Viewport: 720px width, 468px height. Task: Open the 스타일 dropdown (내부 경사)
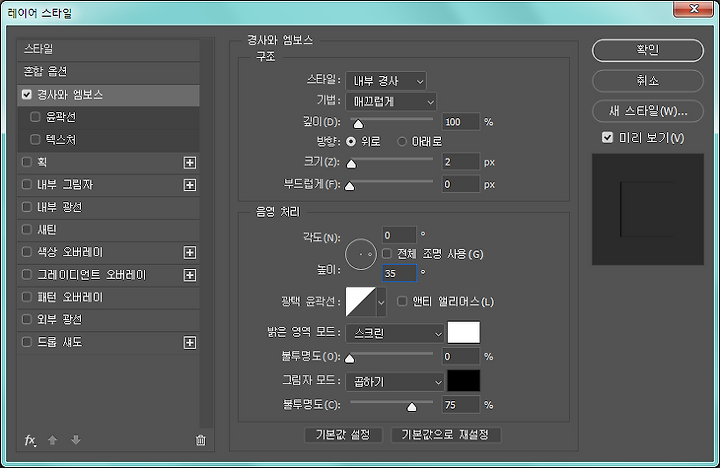(x=386, y=81)
